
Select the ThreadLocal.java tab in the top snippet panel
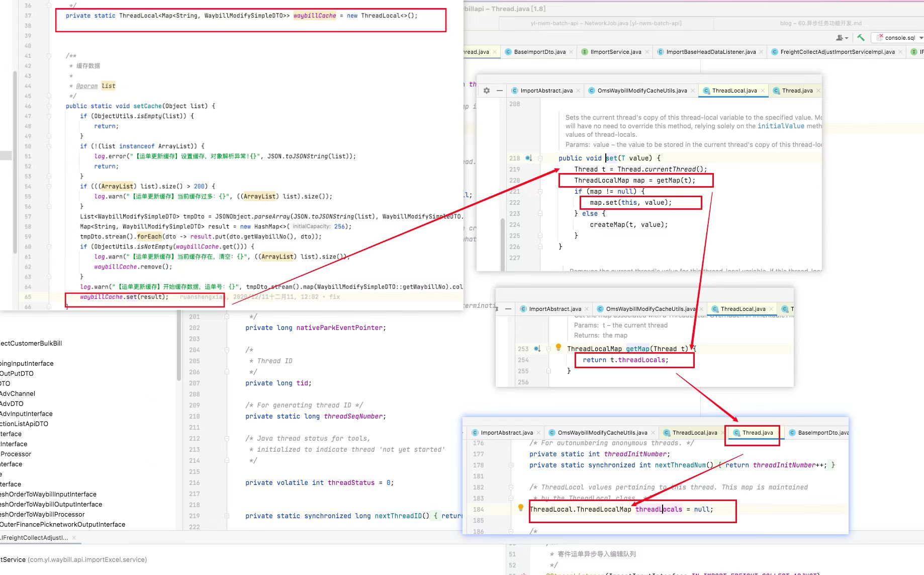(734, 91)
